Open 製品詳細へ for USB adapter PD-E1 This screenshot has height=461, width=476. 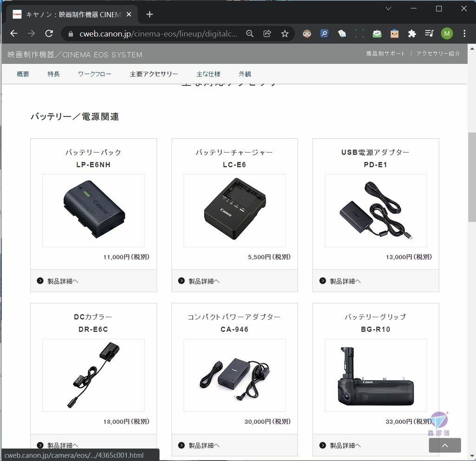pos(345,281)
